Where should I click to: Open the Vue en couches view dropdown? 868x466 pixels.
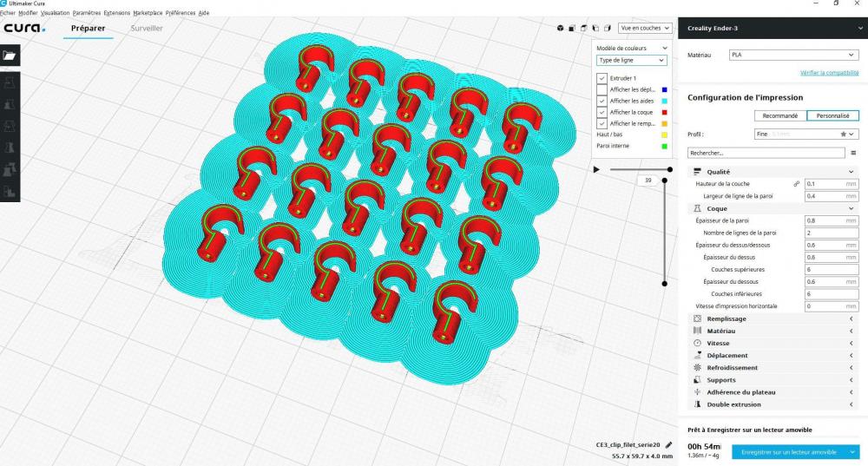(645, 29)
